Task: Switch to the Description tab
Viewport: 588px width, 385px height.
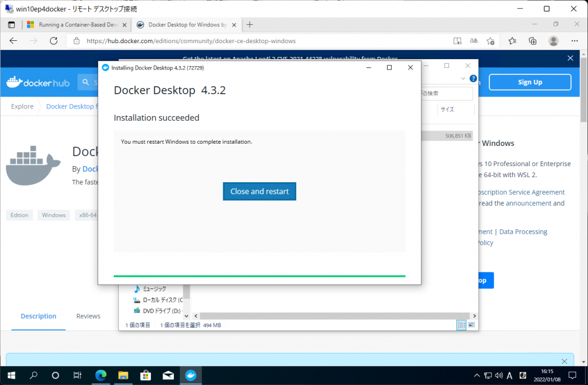Action: tap(38, 316)
